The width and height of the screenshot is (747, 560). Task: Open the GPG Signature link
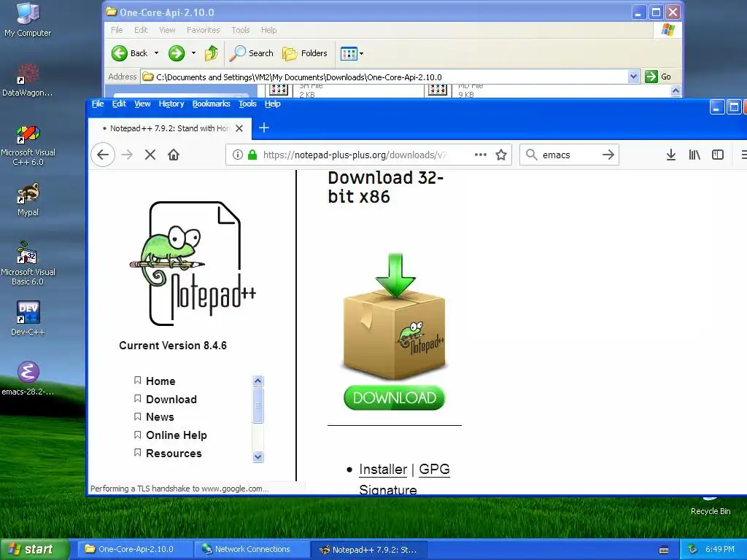[434, 470]
